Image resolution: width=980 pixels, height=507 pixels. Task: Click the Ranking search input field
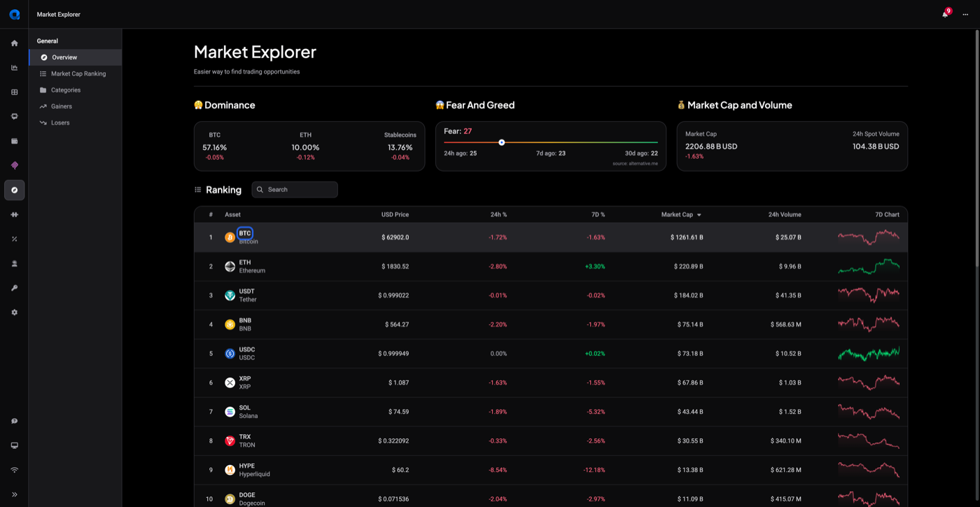point(295,190)
